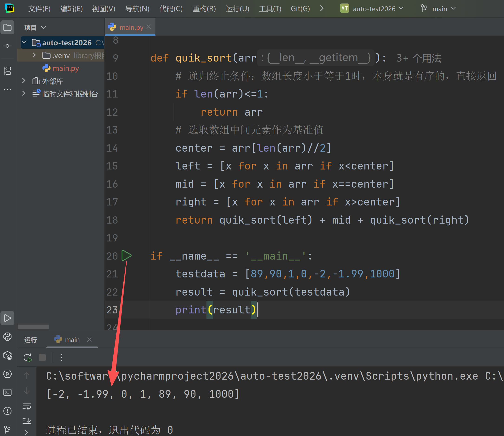Open the 导航(N) menu
504x436 pixels.
click(x=137, y=9)
